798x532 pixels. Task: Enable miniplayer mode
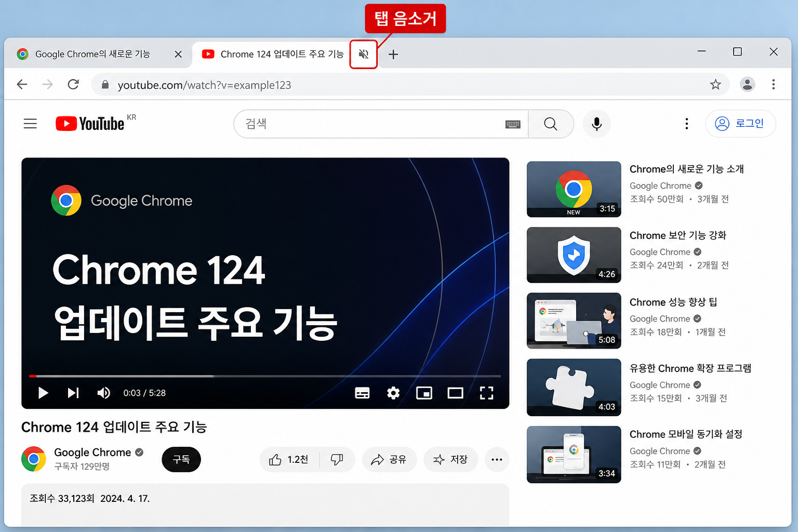click(424, 393)
